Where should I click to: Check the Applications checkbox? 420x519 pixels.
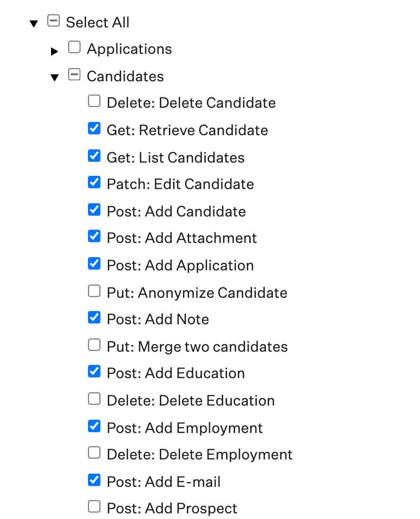(x=74, y=47)
